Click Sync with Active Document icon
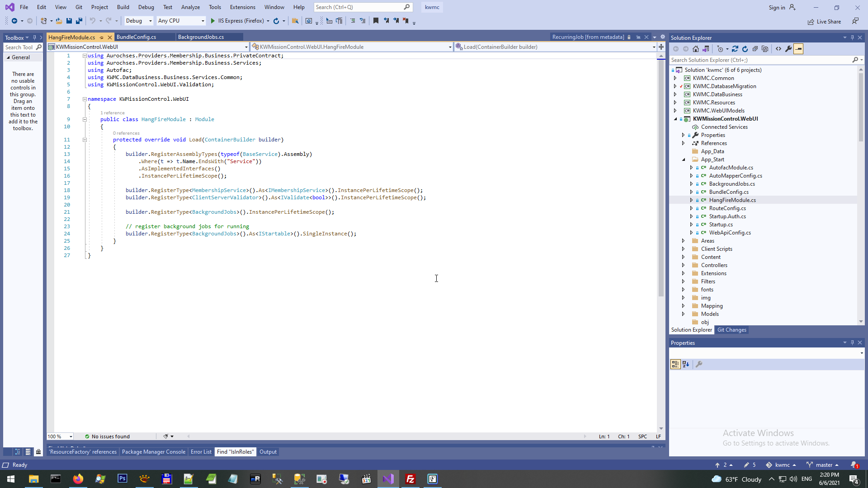The image size is (868, 488). pos(735,49)
